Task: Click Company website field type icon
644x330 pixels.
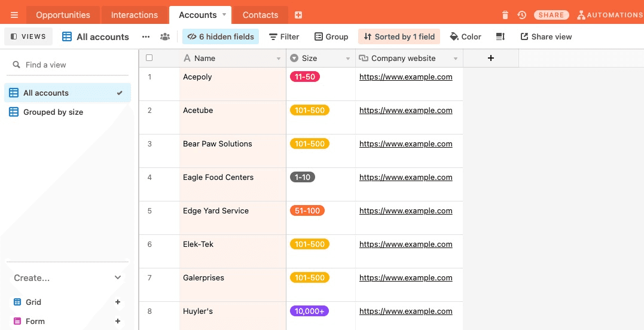Action: point(364,58)
